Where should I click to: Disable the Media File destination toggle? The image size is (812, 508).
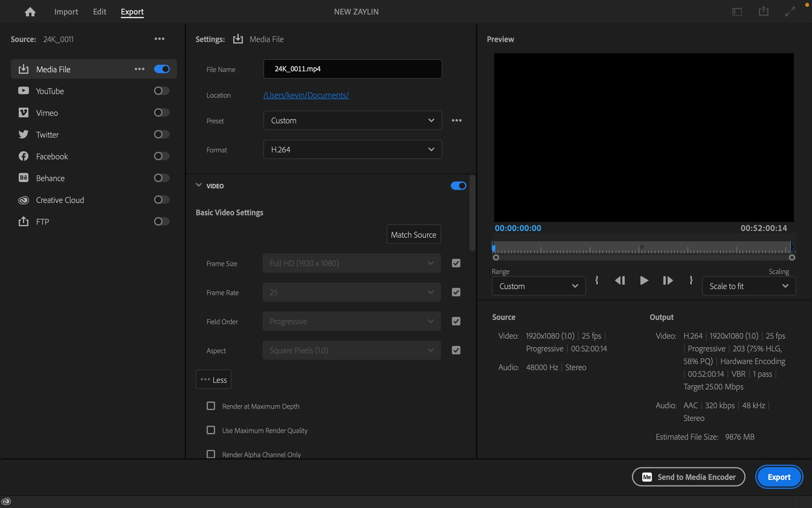(x=162, y=69)
